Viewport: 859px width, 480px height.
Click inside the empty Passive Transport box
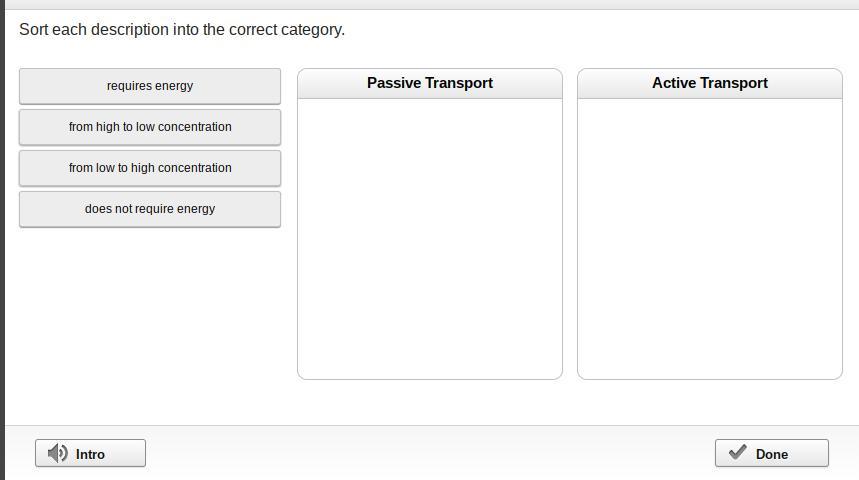[x=430, y=230]
